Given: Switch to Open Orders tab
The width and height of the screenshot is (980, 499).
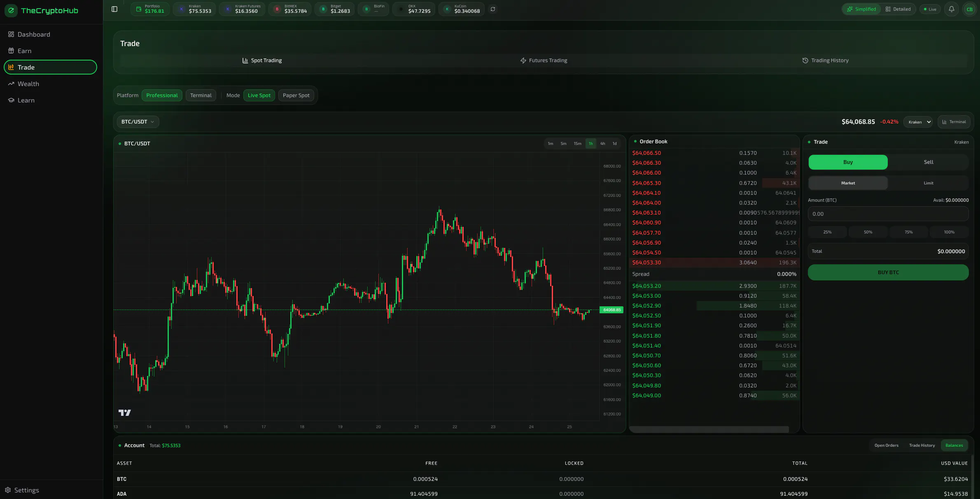Looking at the screenshot, I should coord(886,445).
